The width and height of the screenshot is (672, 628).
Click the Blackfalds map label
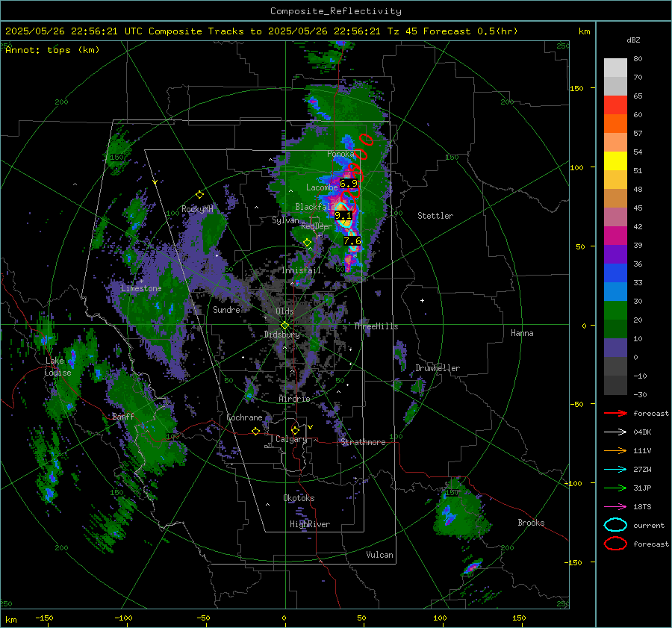pos(315,207)
